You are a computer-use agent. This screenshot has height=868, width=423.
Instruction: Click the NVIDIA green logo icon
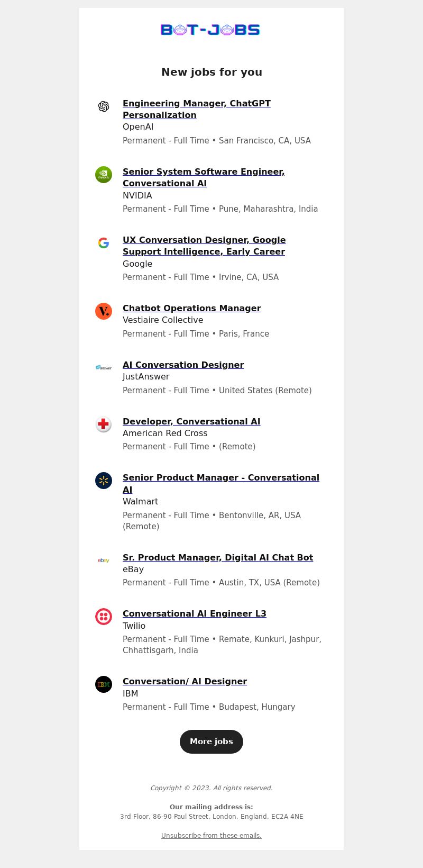(104, 175)
